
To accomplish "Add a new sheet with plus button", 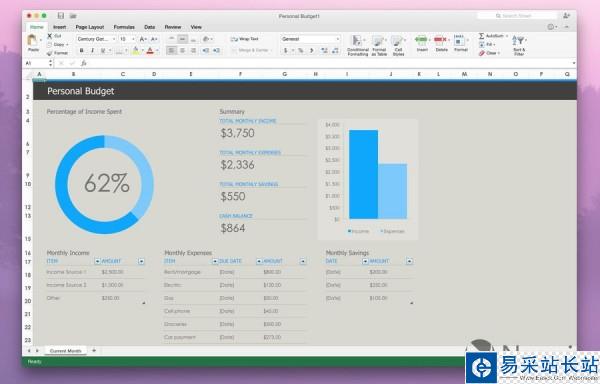I will point(94,350).
